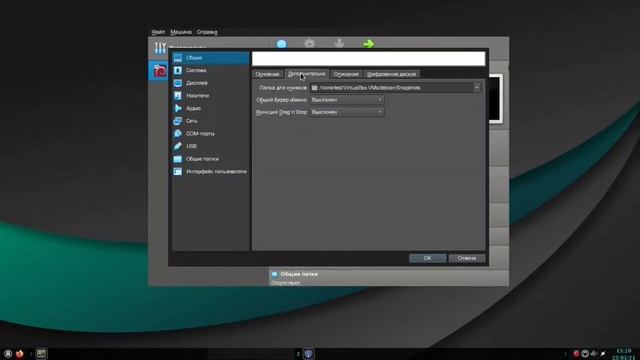
Task: Open the COM-порты settings category
Action: pos(210,134)
